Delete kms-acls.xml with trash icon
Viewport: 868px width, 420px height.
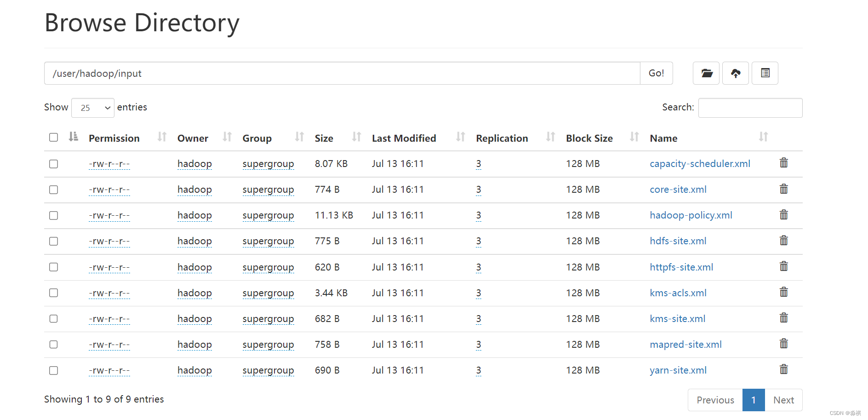tap(784, 292)
